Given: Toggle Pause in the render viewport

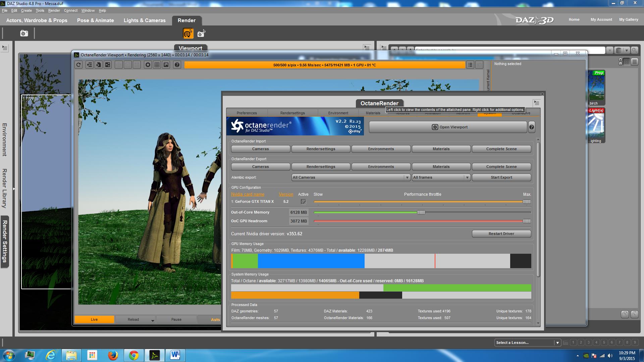Looking at the screenshot, I should pyautogui.click(x=176, y=319).
